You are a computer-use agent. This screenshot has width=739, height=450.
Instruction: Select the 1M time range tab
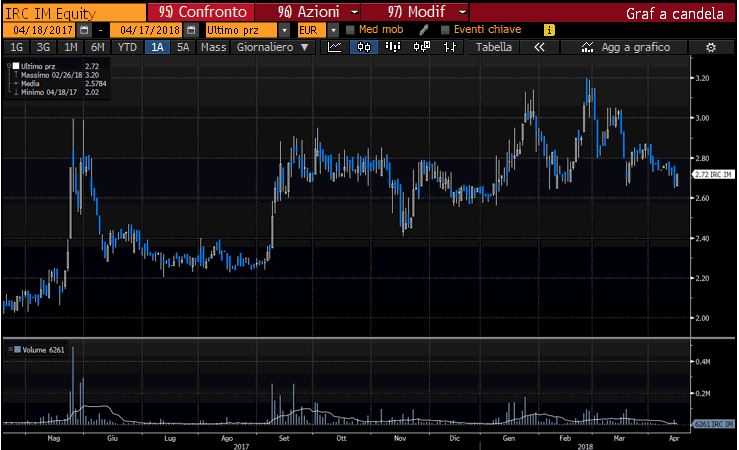[71, 47]
